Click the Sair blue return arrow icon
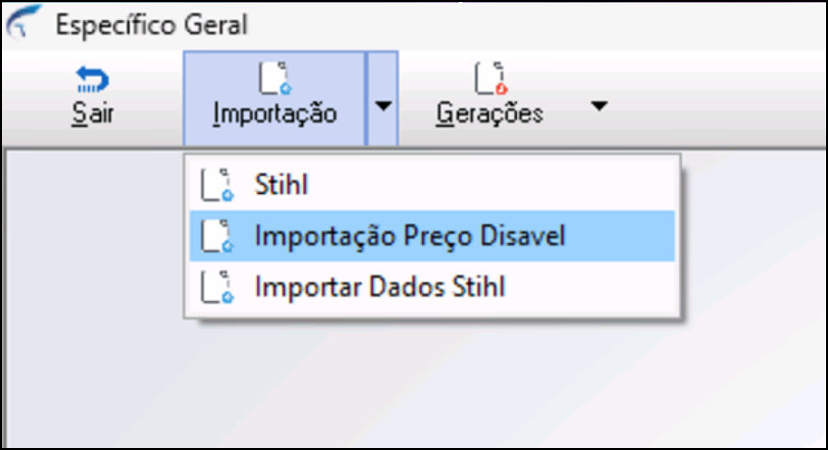Screen dimensions: 828x450 coord(92,80)
